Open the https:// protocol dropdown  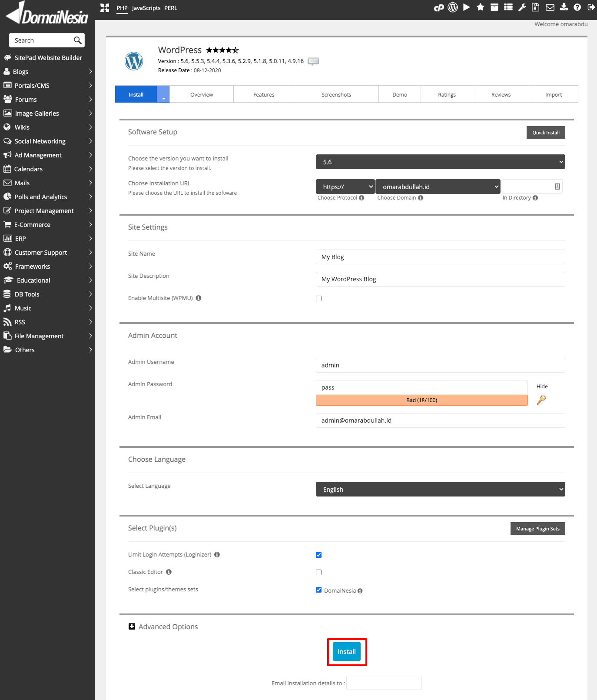pyautogui.click(x=345, y=187)
